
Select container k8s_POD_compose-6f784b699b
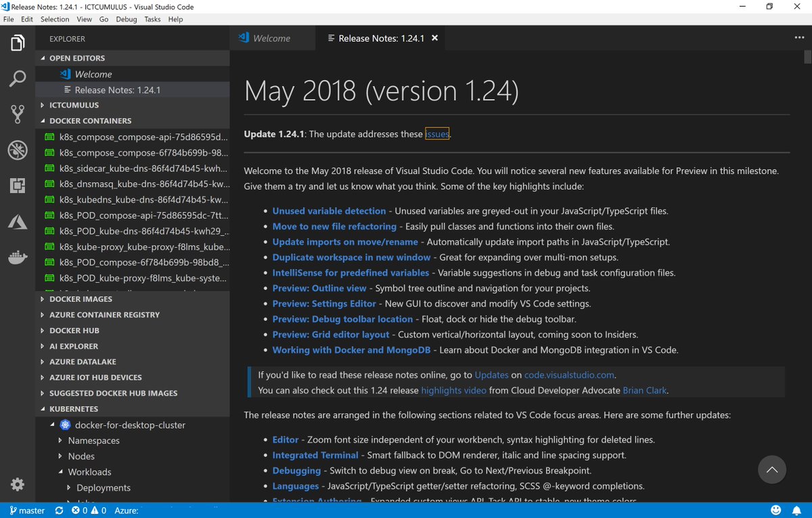coord(133,262)
